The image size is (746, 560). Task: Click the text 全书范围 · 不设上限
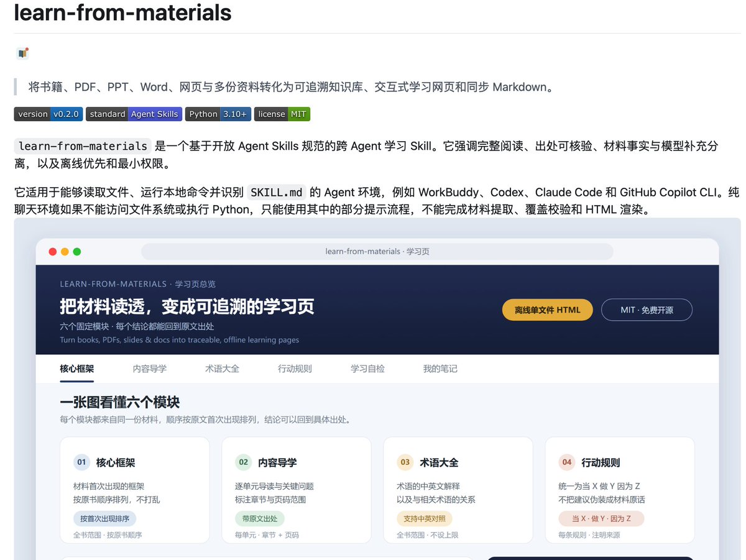[x=427, y=535]
